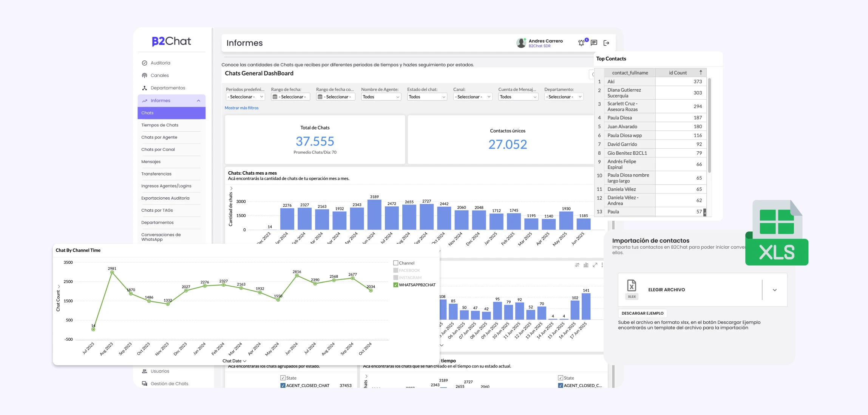
Task: Uncheck AGENT_CLOSED_CHAT 37453 checkbox
Action: [x=283, y=386]
